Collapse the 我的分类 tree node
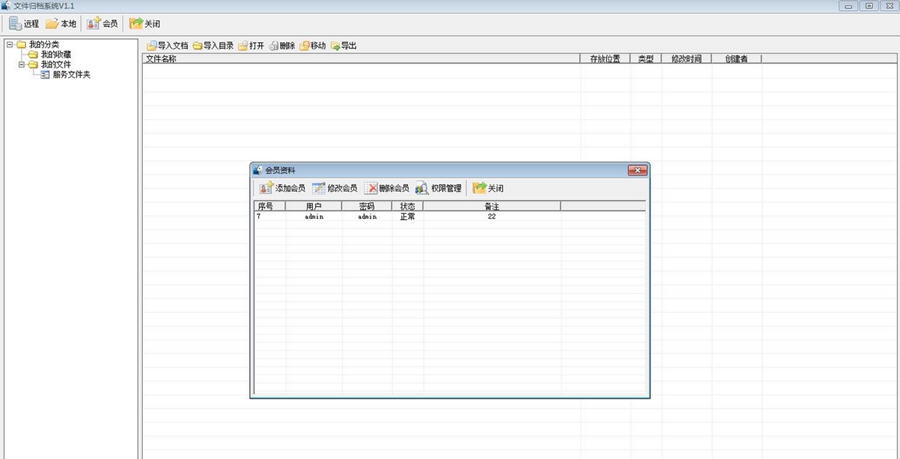 click(x=10, y=44)
